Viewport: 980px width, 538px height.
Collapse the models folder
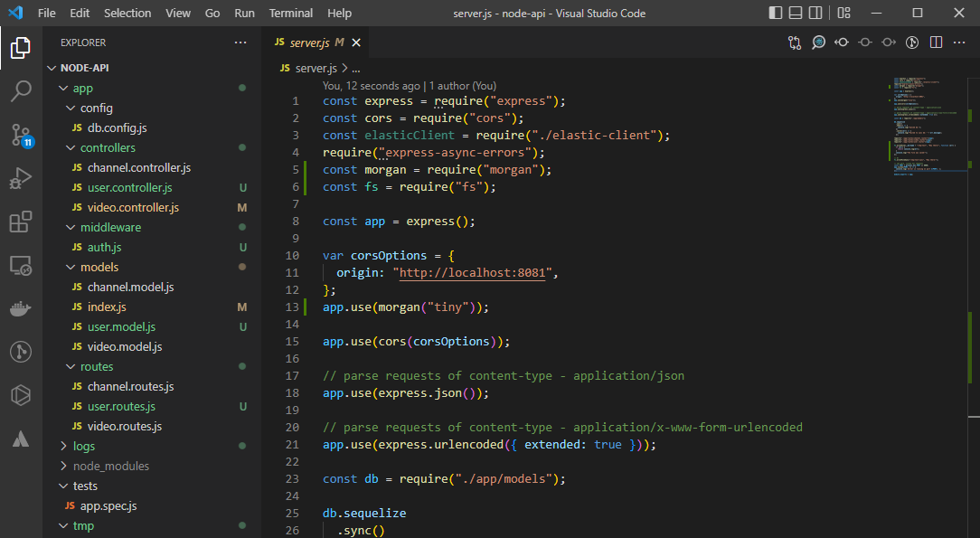point(71,268)
